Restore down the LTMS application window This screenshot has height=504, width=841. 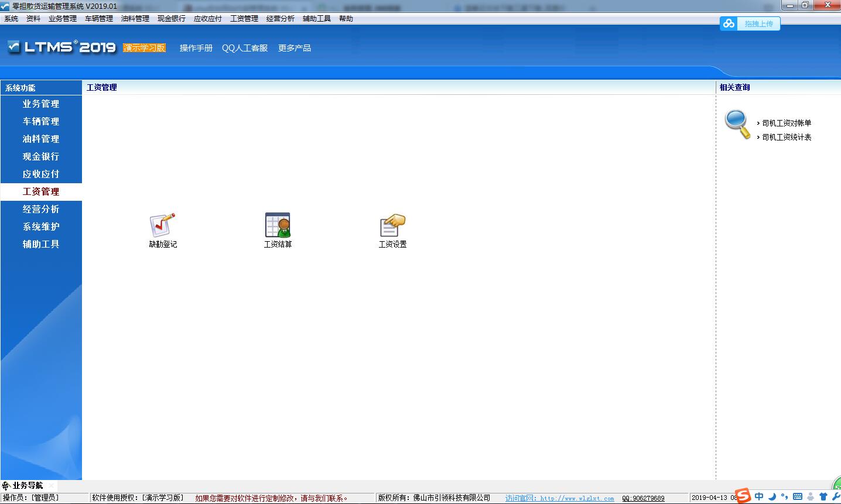click(806, 5)
